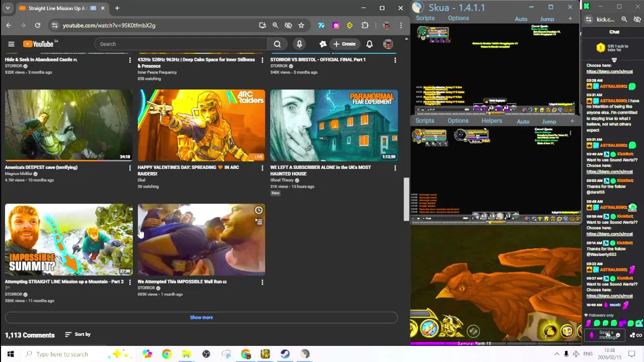Open Magnus Midtbø channel link
Image resolution: width=644 pixels, height=362 pixels.
[19, 174]
